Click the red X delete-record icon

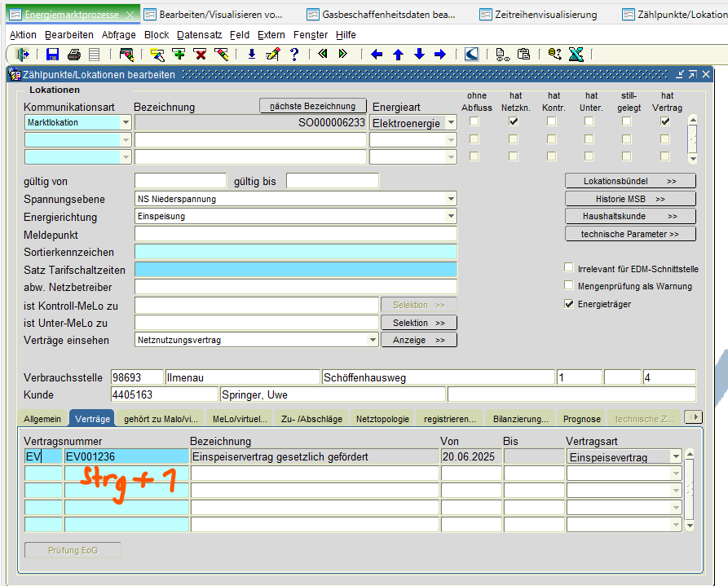coord(200,55)
